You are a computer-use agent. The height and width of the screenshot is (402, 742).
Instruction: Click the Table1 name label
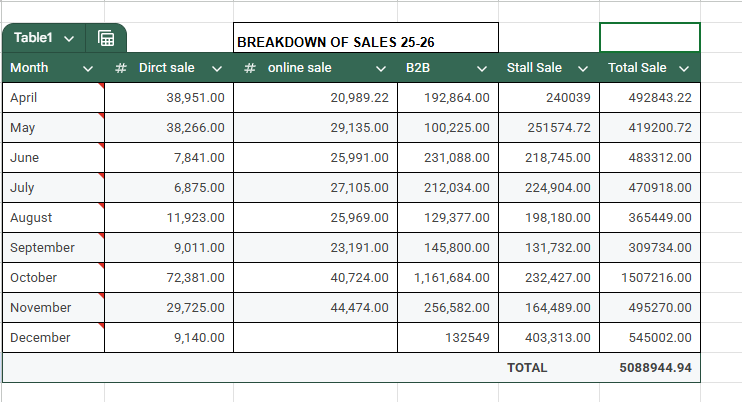point(33,38)
